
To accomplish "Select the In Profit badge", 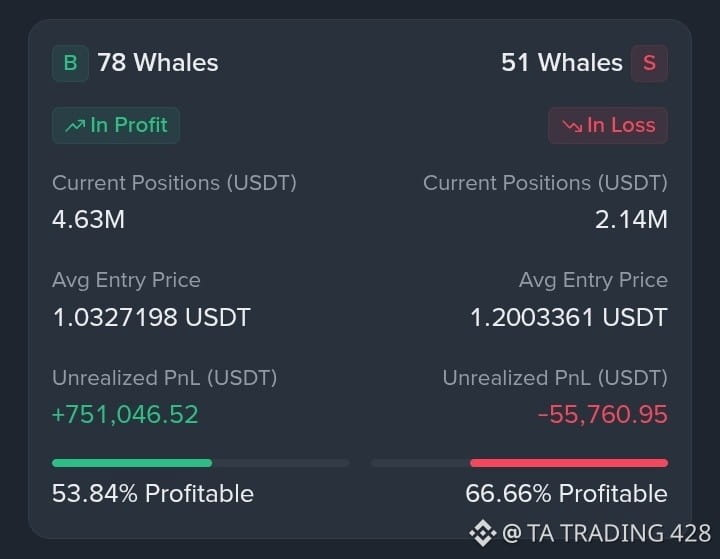I will coord(116,125).
